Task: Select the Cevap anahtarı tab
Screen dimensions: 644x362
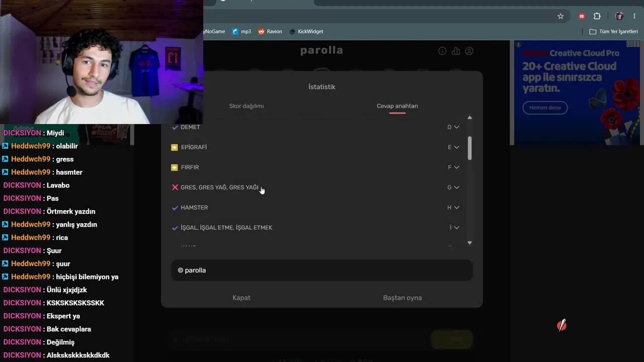Action: (397, 106)
